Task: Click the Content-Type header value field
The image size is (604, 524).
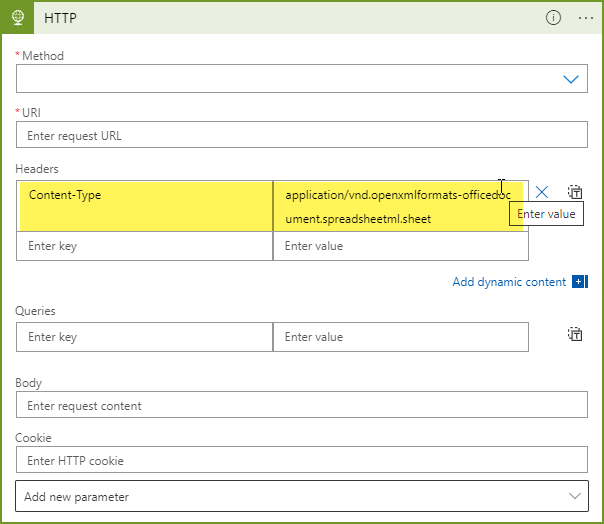Action: (398, 206)
